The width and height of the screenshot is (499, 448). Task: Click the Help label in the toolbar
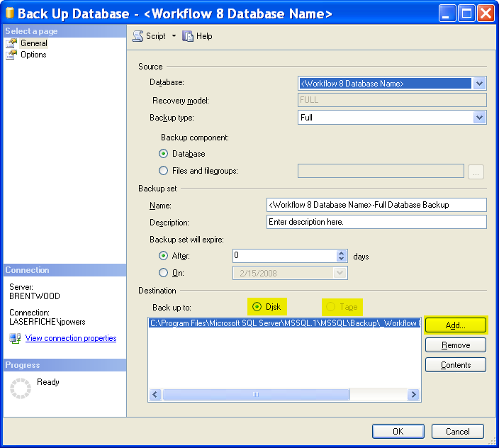[x=204, y=36]
